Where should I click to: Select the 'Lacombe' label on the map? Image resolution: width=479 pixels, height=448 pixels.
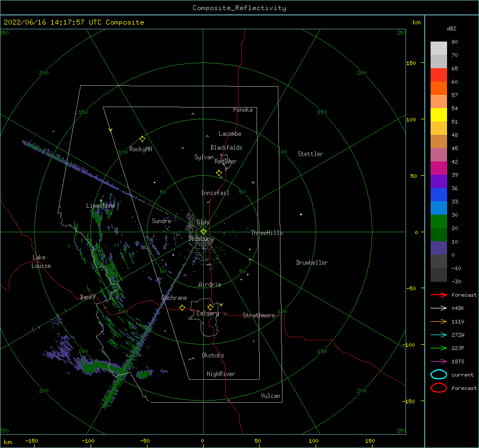[230, 134]
